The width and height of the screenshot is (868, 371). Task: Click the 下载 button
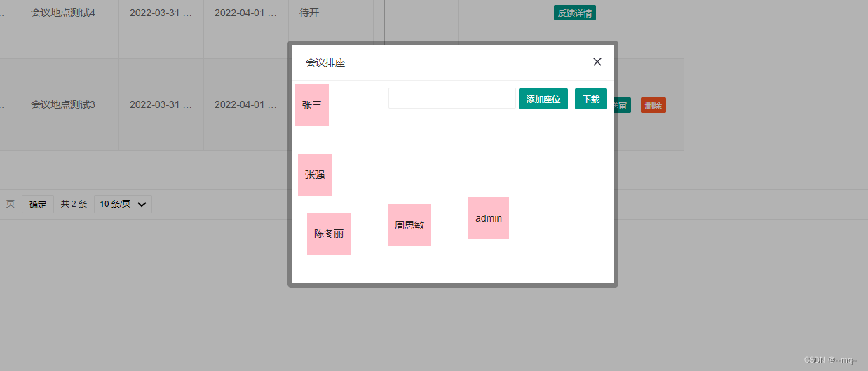click(590, 99)
